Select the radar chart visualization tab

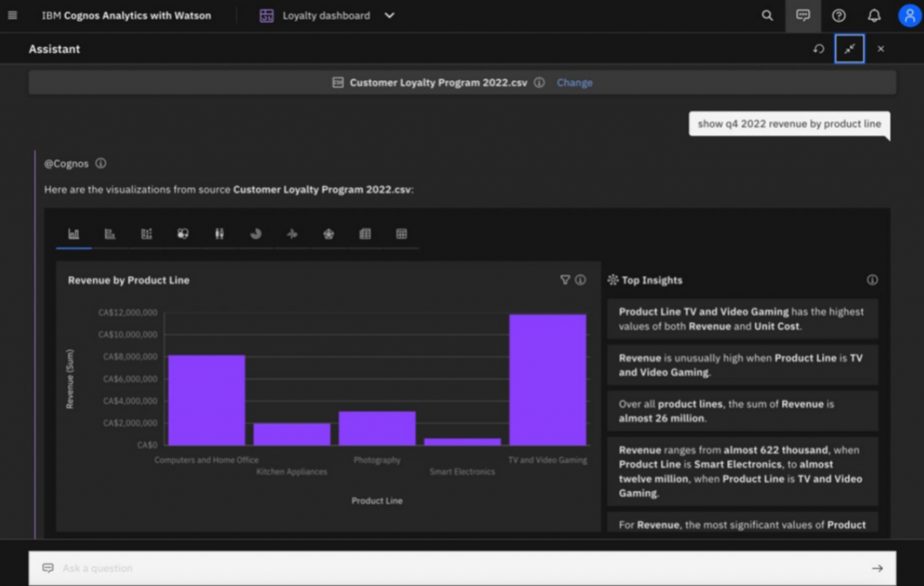pos(328,234)
